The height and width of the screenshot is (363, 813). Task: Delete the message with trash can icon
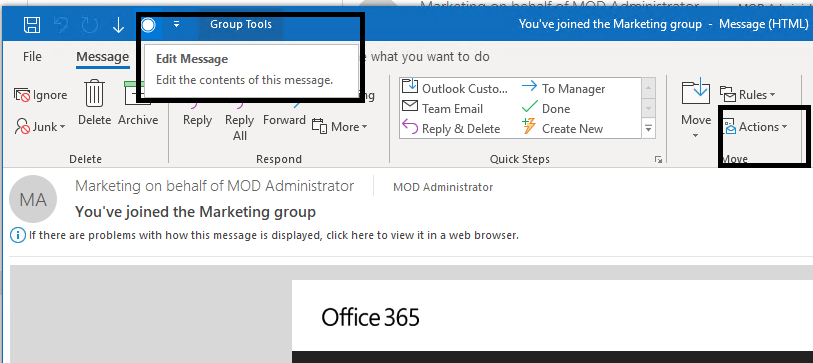pyautogui.click(x=94, y=103)
